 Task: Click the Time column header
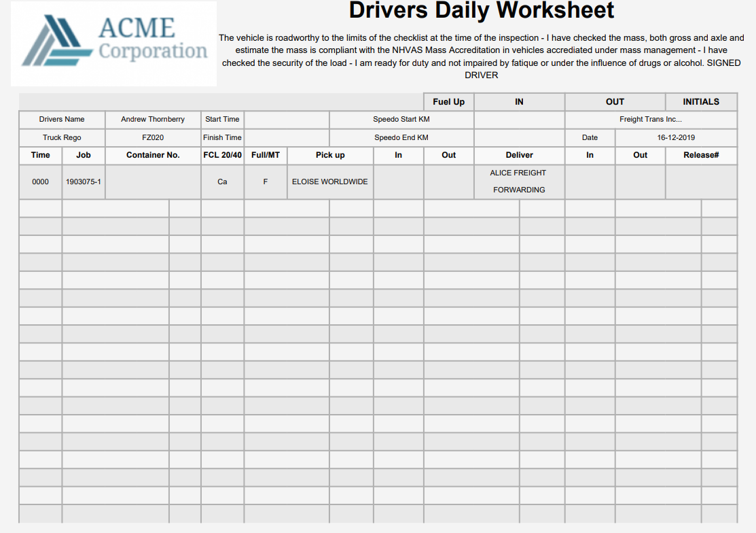click(41, 155)
